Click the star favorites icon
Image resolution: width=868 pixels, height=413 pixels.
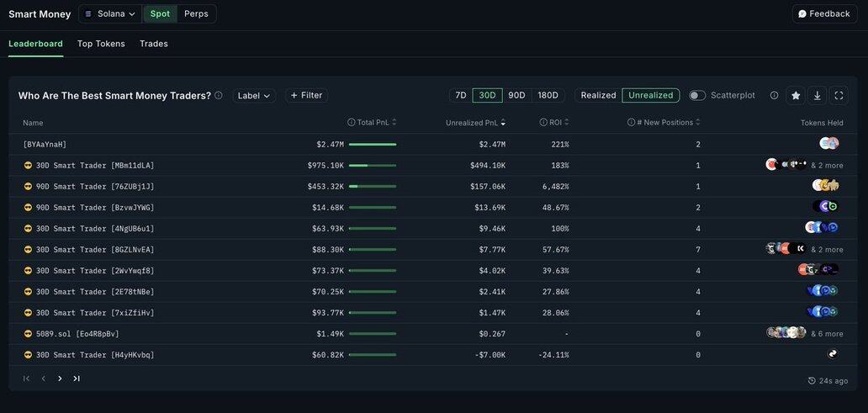pyautogui.click(x=796, y=95)
